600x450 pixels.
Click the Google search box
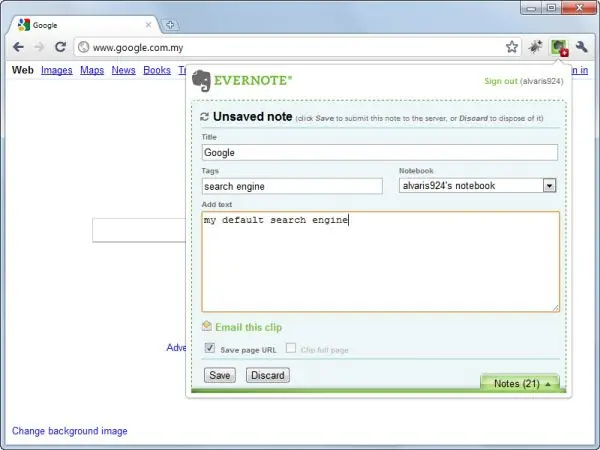point(139,230)
